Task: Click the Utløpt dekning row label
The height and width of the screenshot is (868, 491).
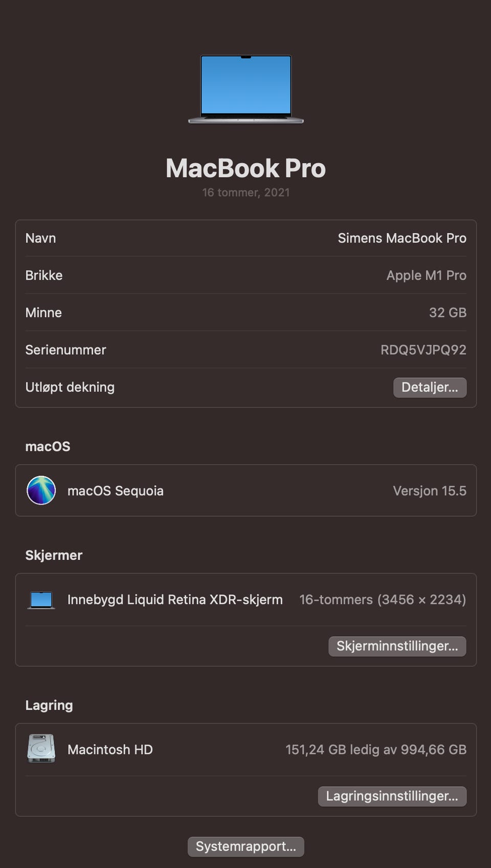Action: point(70,387)
